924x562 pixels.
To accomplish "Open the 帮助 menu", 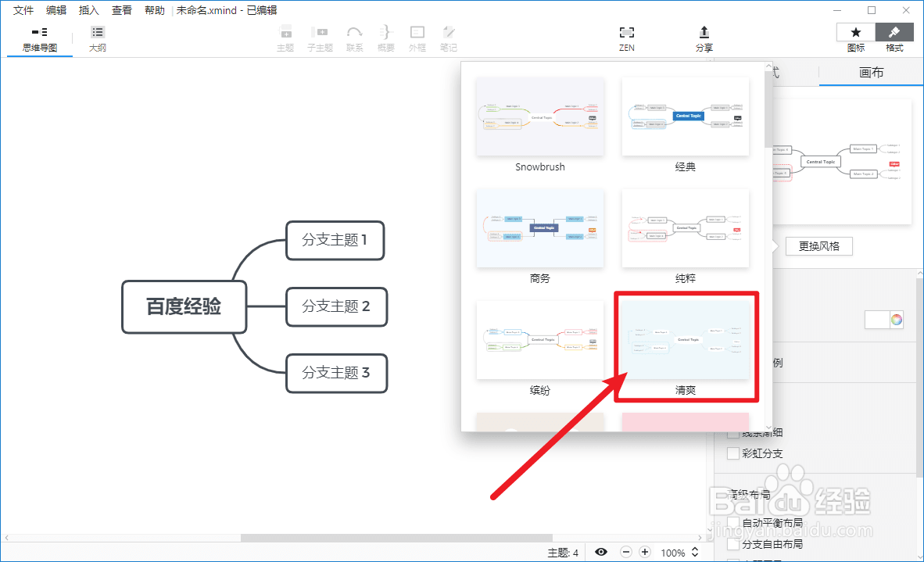I will point(155,10).
